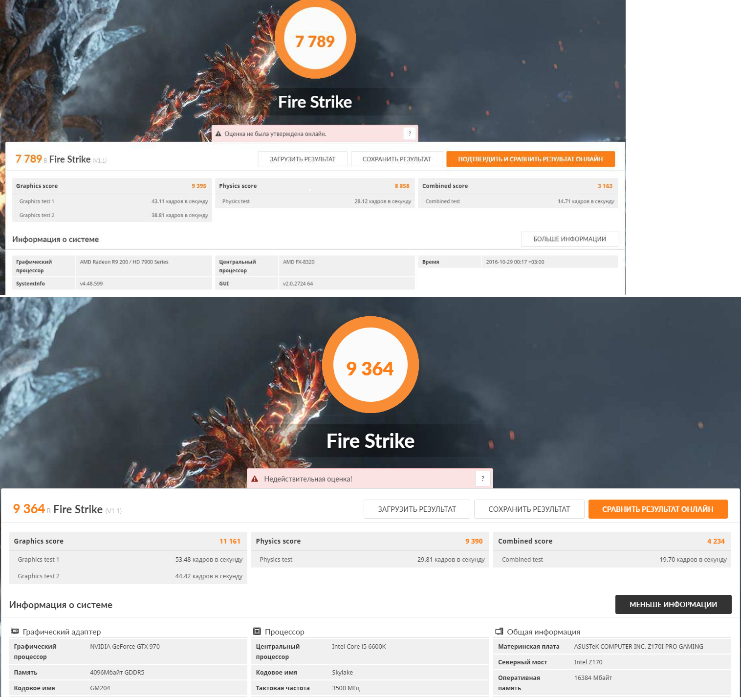The image size is (741, 700).
Task: Open help question mark in top warning banner
Action: click(x=410, y=133)
